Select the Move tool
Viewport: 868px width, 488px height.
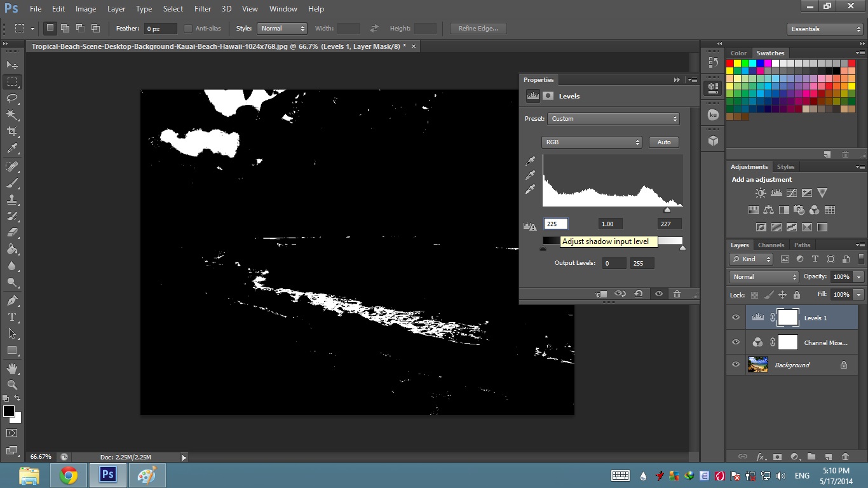coord(12,65)
